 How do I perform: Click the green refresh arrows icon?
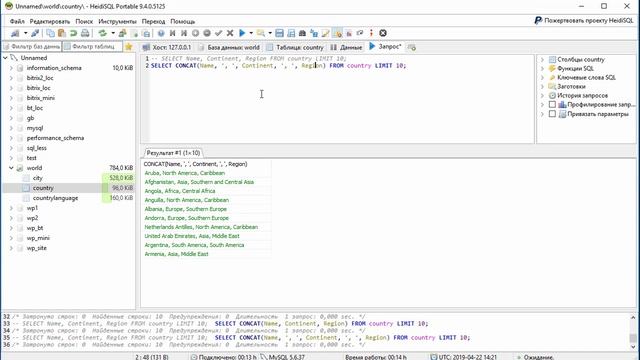pyautogui.click(x=102, y=33)
